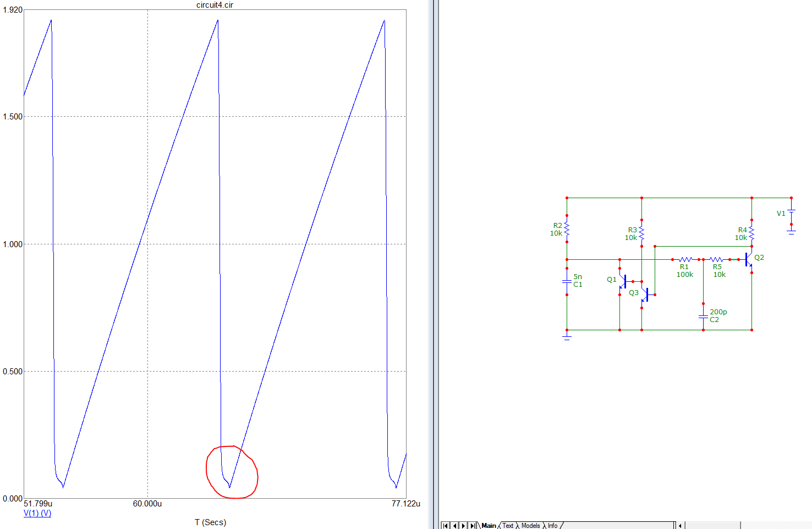Click the schematic horizontal scrollbar left arrow
This screenshot has height=529, width=812.
point(680,526)
